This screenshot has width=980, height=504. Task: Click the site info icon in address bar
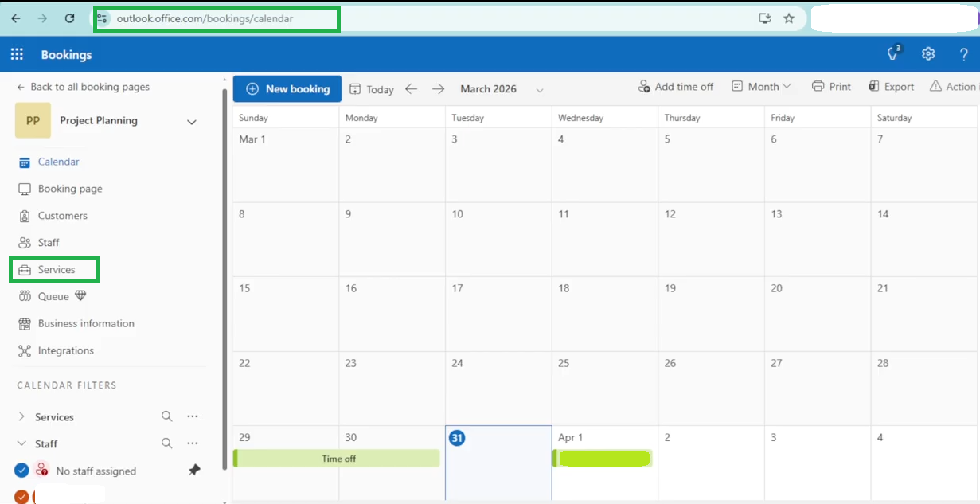pyautogui.click(x=102, y=18)
